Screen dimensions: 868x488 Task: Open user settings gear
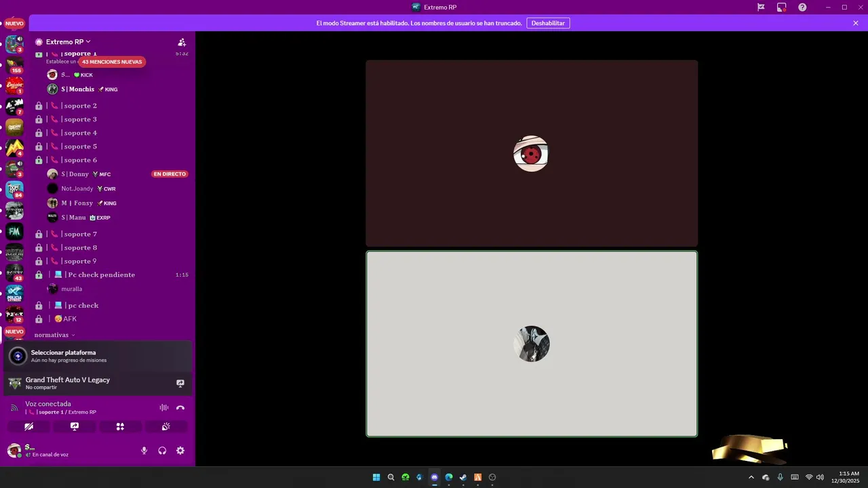180,450
